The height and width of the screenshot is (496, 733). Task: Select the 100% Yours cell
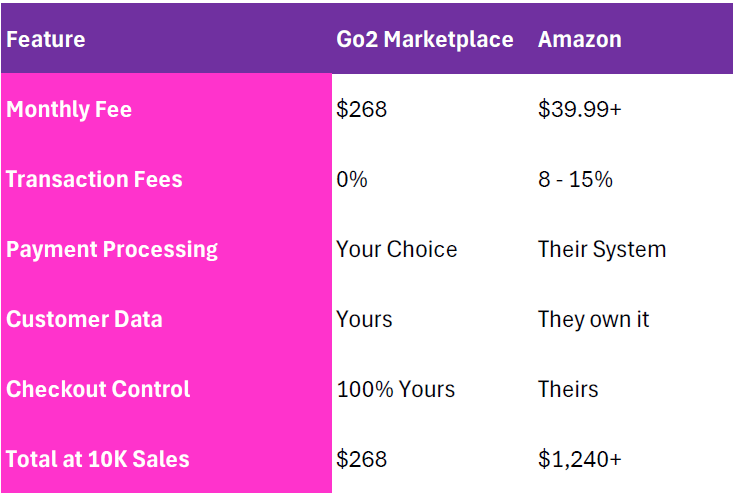[396, 390]
